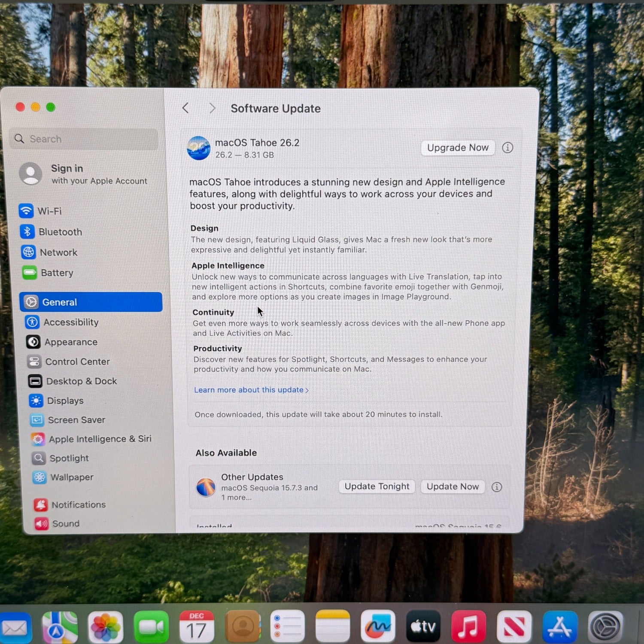Click Upgrade Now for macOS Tahoe
Screen dimensions: 644x644
click(457, 148)
